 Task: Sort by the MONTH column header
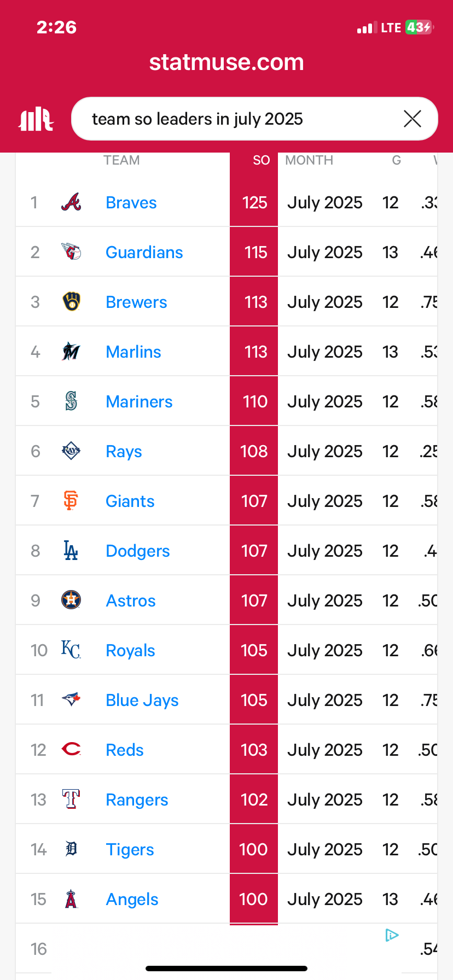[309, 160]
